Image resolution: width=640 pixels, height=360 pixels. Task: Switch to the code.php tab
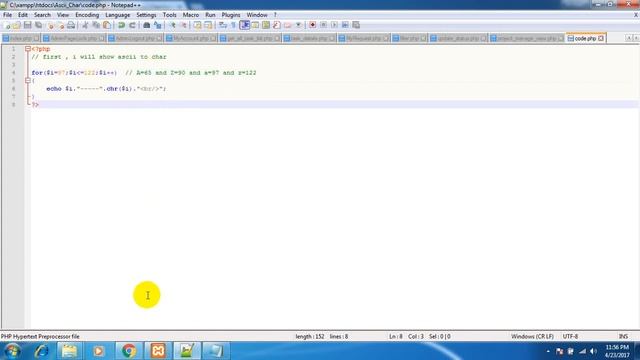[x=585, y=38]
